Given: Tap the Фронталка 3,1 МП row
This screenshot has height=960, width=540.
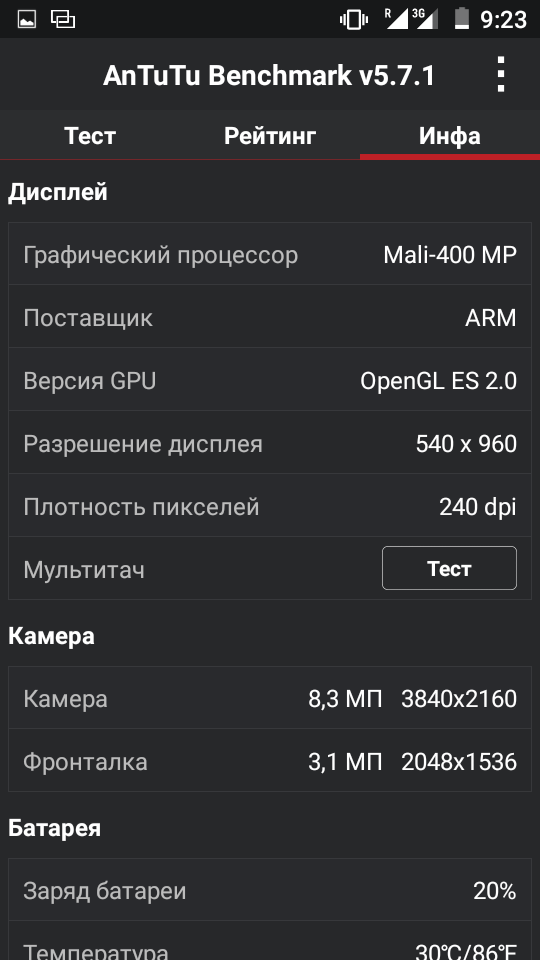Looking at the screenshot, I should 270,761.
